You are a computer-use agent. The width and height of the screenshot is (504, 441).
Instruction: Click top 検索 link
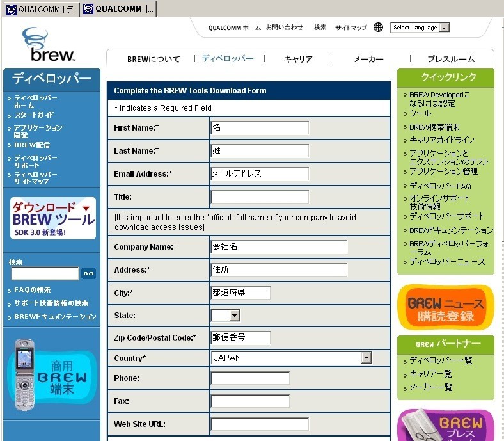click(320, 28)
